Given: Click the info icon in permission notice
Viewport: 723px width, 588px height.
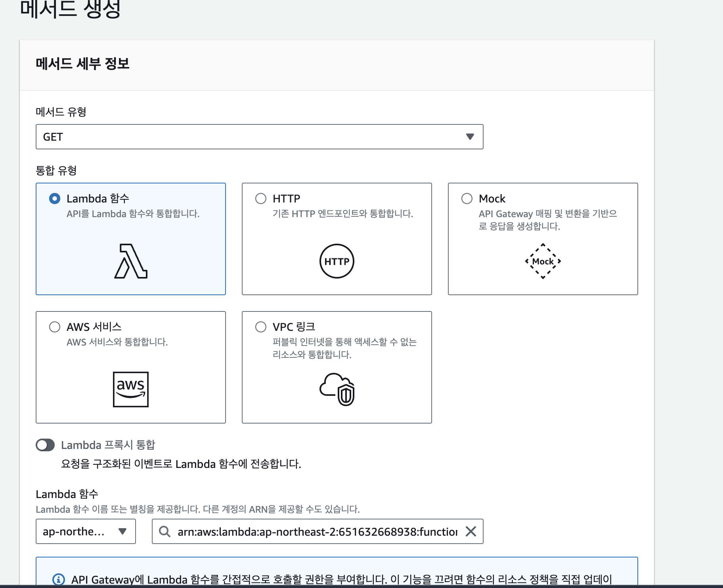Looking at the screenshot, I should (x=59, y=579).
